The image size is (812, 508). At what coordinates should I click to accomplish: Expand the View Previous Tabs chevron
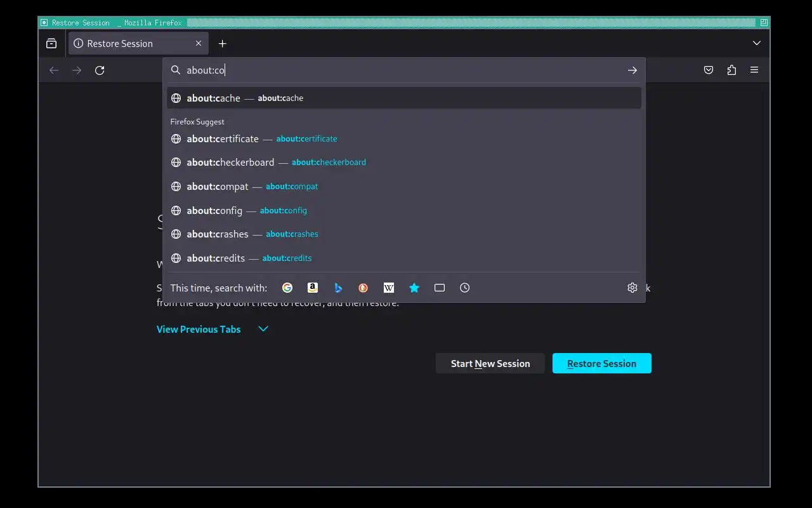[263, 329]
